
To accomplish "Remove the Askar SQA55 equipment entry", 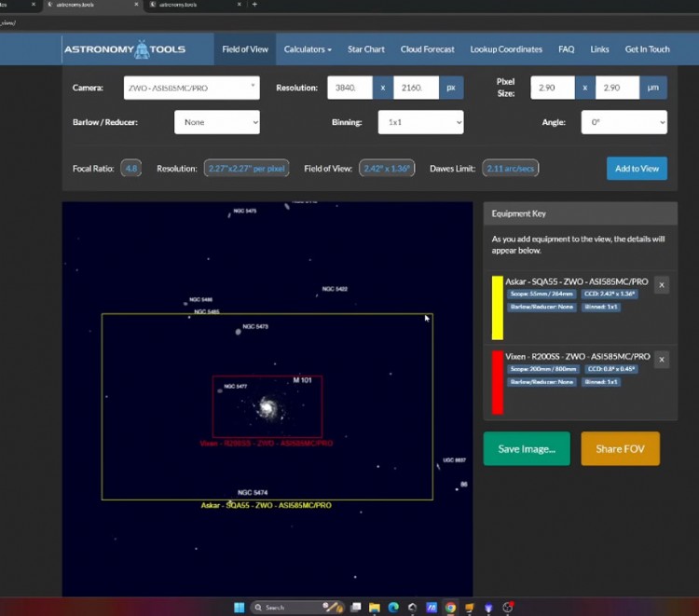I will (x=662, y=285).
